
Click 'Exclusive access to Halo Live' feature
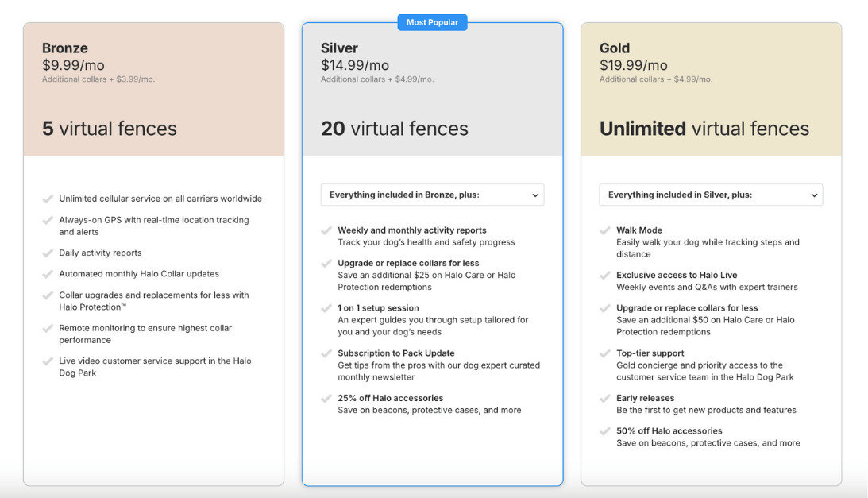(x=677, y=276)
